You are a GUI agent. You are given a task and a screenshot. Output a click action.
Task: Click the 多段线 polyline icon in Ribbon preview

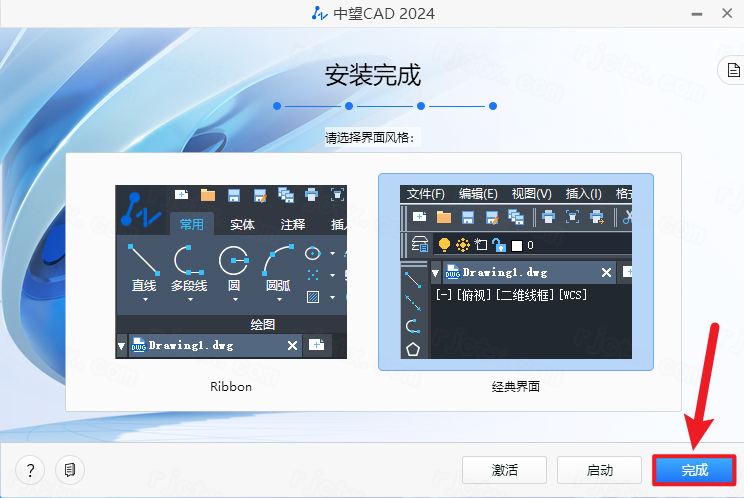click(x=188, y=259)
